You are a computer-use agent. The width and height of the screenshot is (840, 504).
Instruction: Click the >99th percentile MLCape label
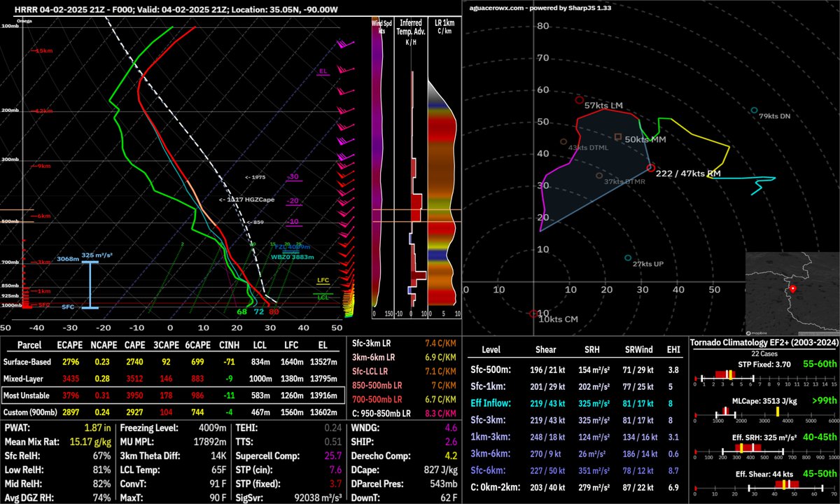click(823, 400)
